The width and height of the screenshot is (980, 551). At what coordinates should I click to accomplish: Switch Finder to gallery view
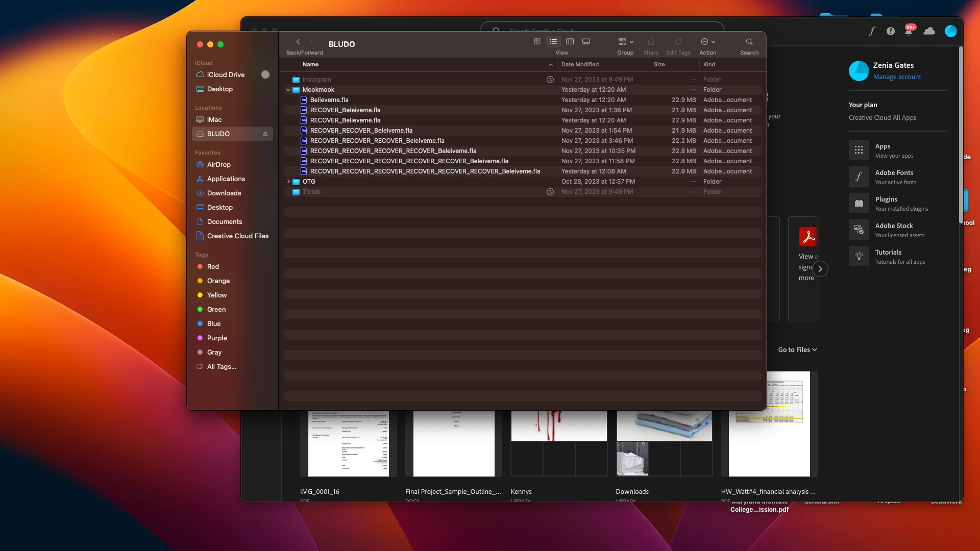tap(586, 42)
